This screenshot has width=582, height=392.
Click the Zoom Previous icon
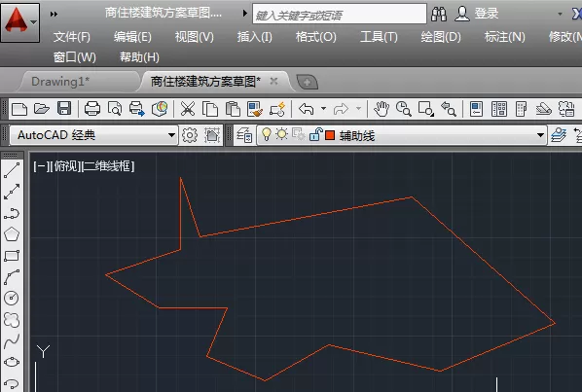(448, 109)
